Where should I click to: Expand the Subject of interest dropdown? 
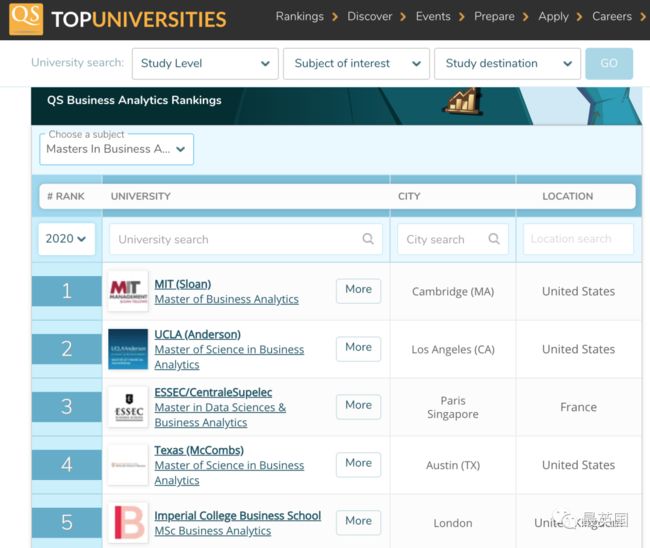[x=356, y=63]
